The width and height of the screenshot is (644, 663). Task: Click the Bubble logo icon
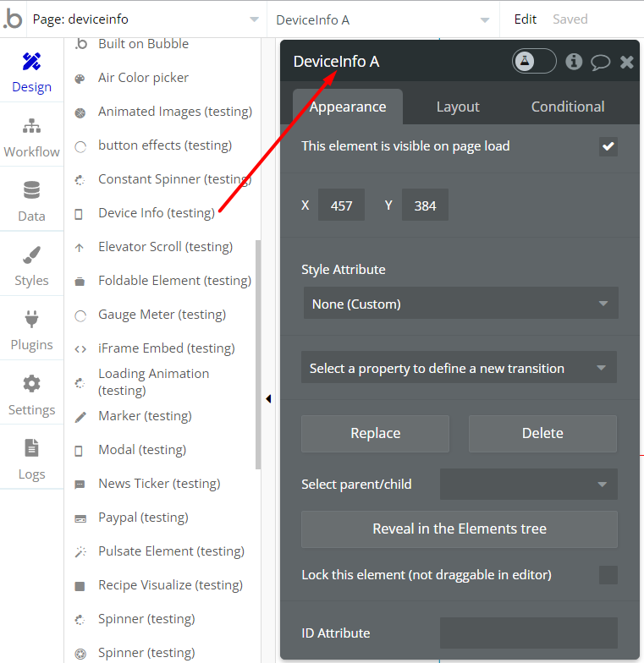pos(13,19)
